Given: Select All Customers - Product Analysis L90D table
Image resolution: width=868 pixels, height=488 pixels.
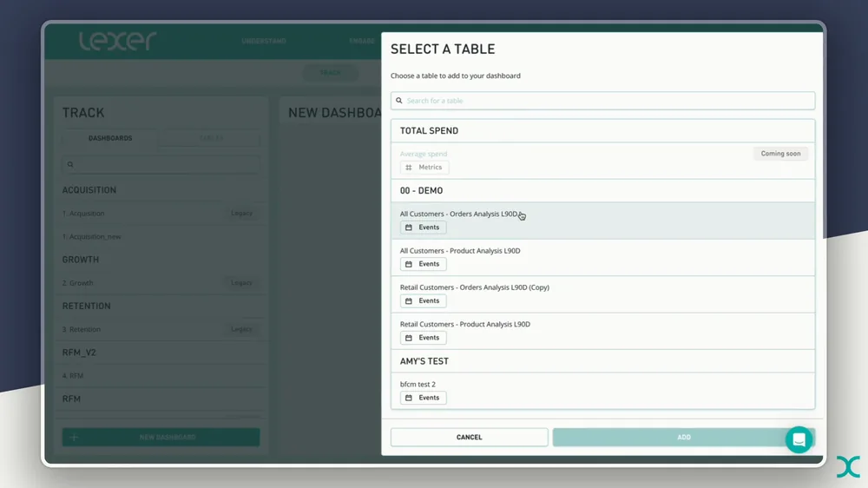Looking at the screenshot, I should [x=602, y=258].
